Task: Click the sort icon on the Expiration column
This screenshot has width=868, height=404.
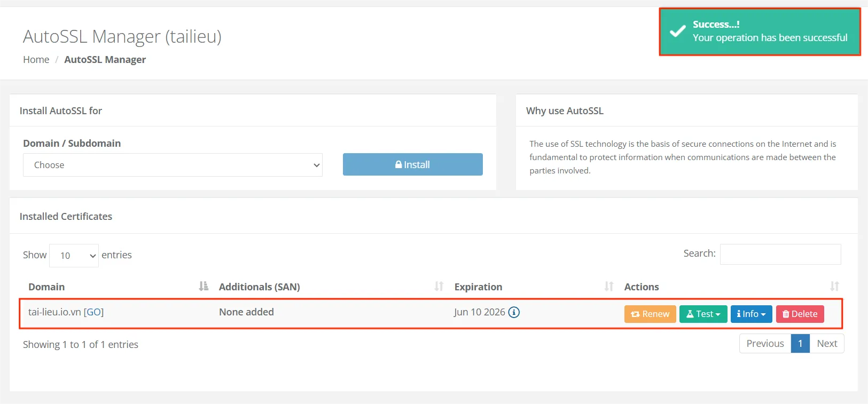Action: pos(608,287)
